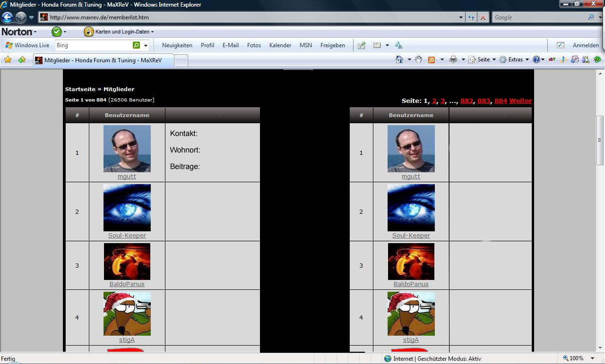The width and height of the screenshot is (605, 364).
Task: Select the Mitglieder - Honda Forum tab
Action: click(x=103, y=60)
